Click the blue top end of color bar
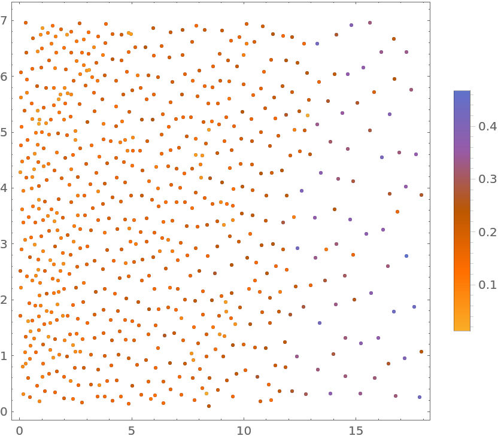Viewport: 504px width, 439px height. pyautogui.click(x=462, y=94)
